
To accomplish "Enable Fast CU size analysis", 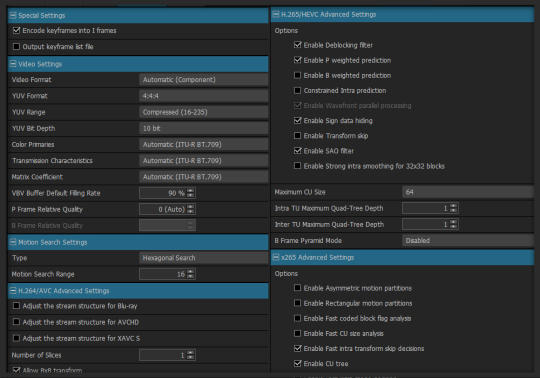I will coord(298,333).
